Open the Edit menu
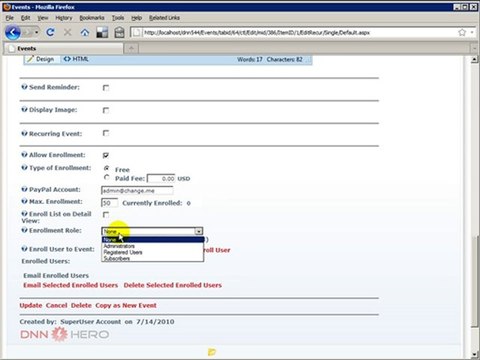 pyautogui.click(x=26, y=18)
